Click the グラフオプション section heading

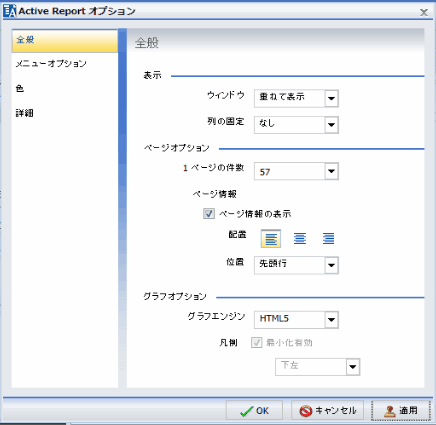tap(175, 296)
